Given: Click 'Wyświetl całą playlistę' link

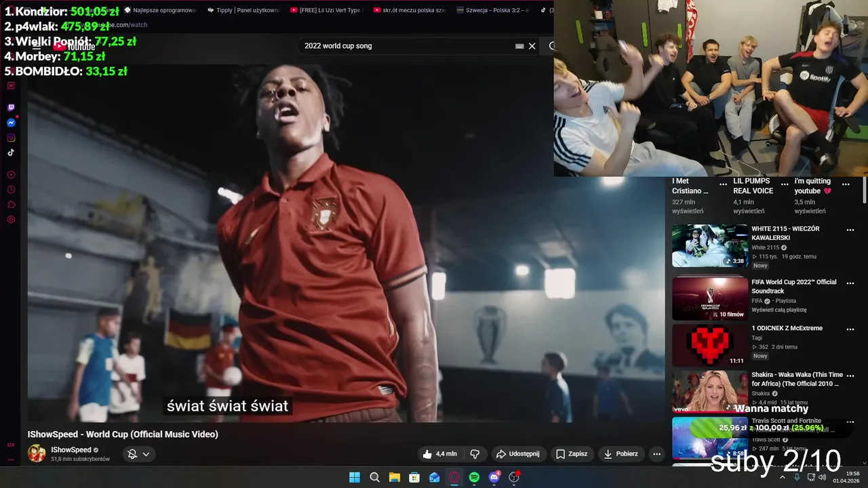Looking at the screenshot, I should click(778, 310).
